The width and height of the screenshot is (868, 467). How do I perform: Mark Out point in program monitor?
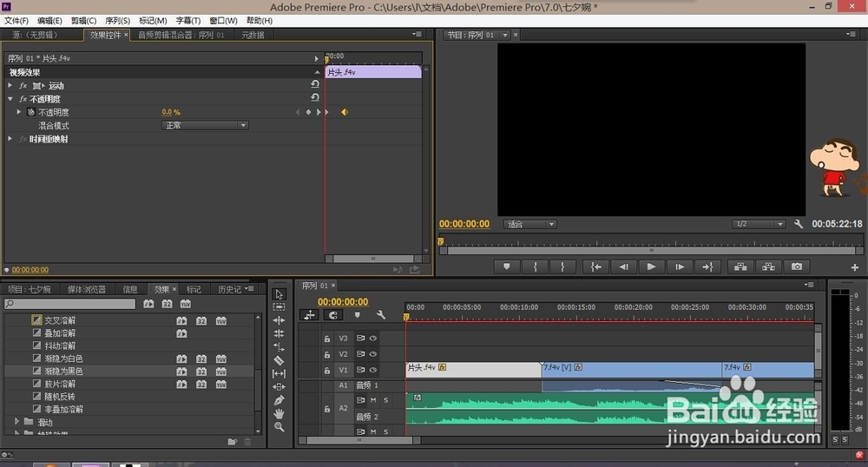(562, 266)
